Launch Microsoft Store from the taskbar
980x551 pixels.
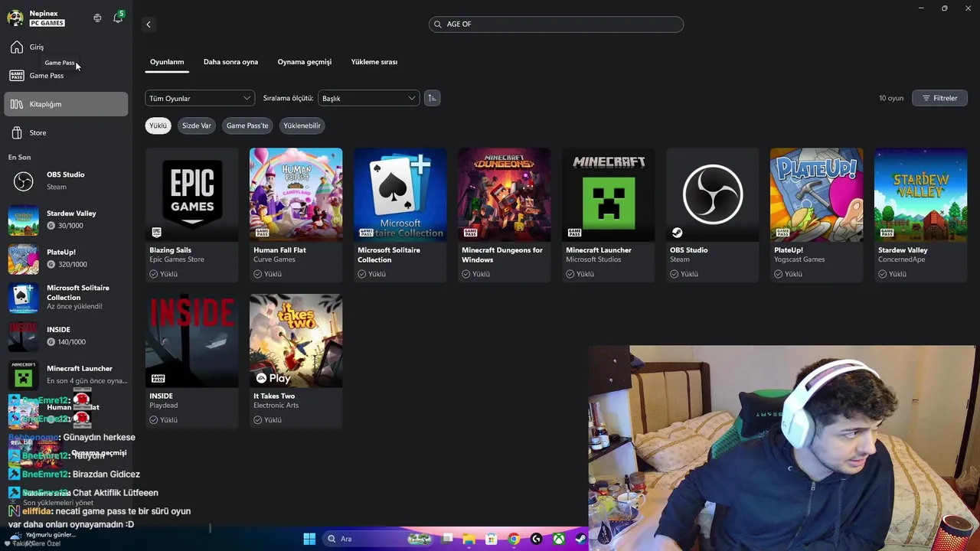click(x=492, y=539)
